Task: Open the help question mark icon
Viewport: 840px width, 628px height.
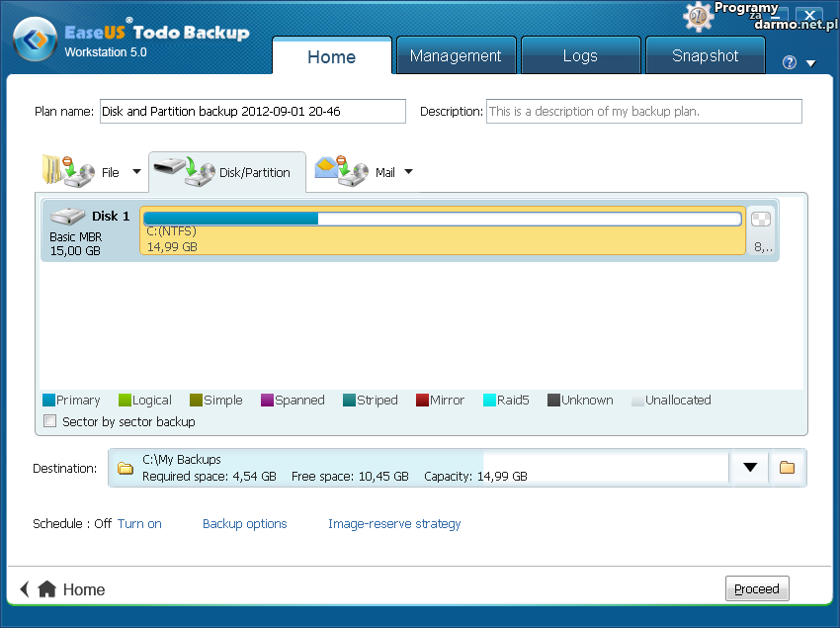Action: [789, 62]
